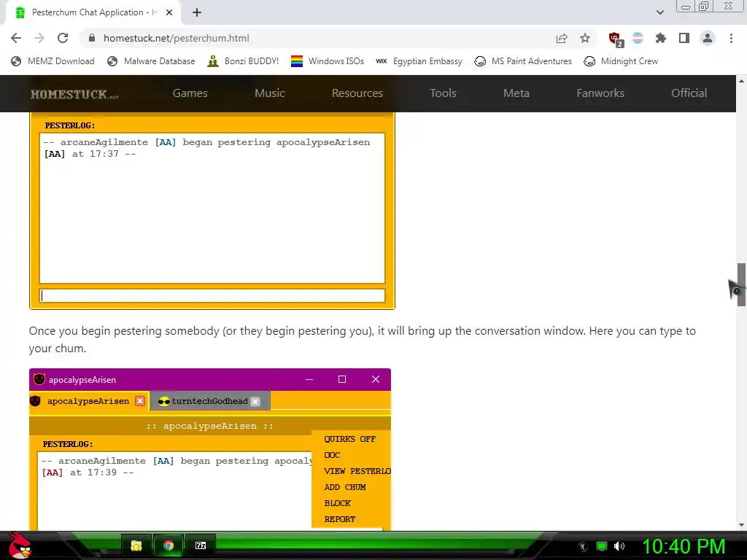Go back with the browser back arrow
The height and width of the screenshot is (560, 747).
[16, 38]
